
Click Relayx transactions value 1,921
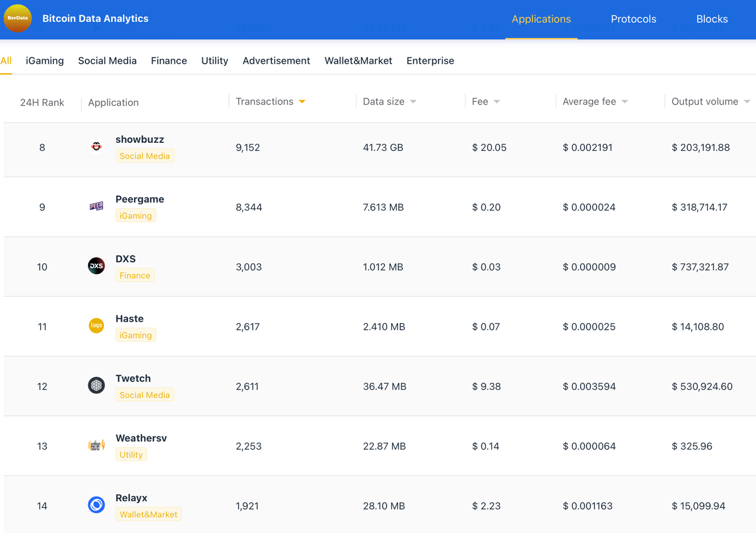pos(247,506)
